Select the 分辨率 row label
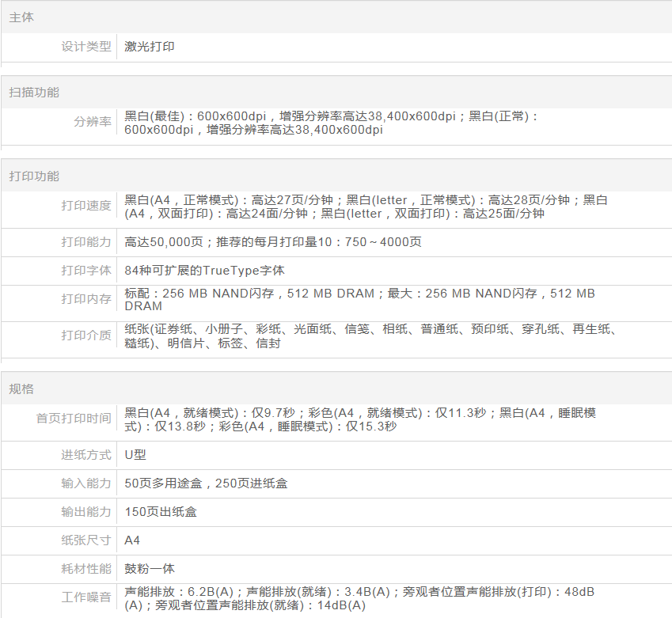This screenshot has width=672, height=618. pos(93,122)
